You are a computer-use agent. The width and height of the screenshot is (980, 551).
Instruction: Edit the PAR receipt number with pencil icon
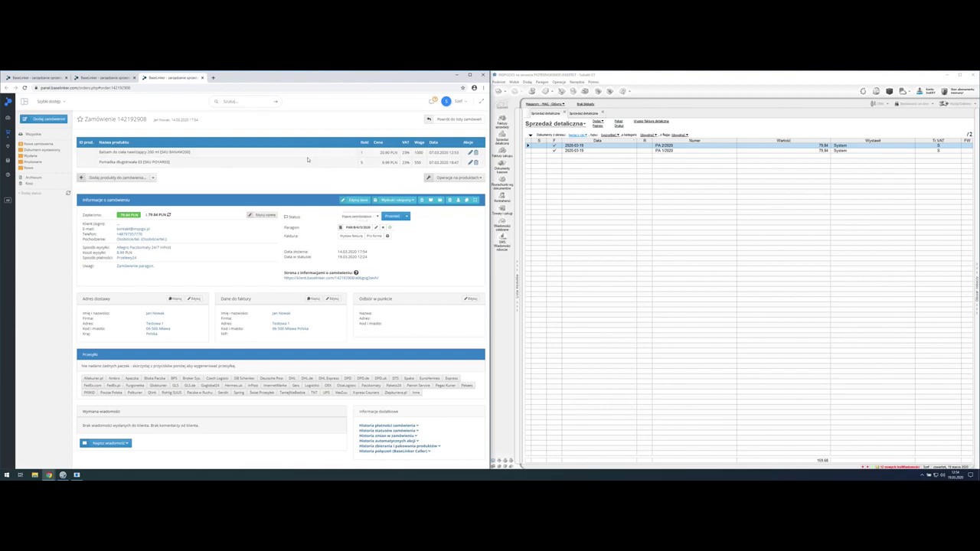[x=376, y=227]
